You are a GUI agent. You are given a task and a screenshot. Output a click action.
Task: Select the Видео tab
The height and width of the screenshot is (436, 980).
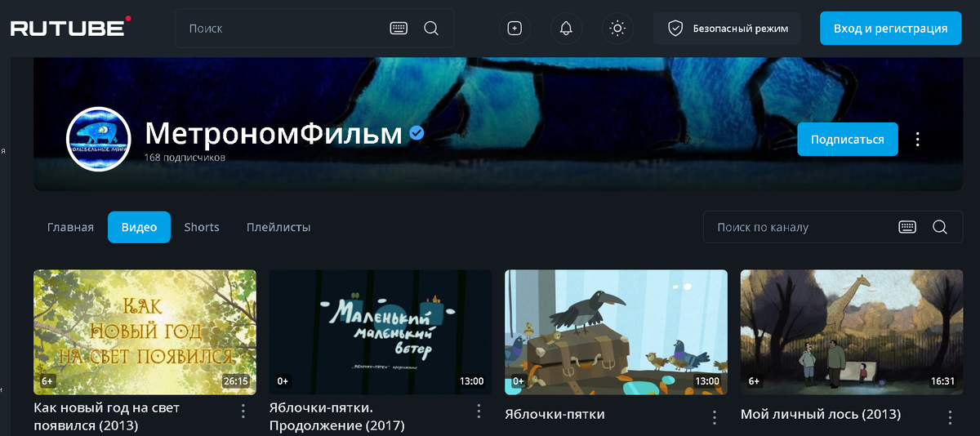pos(139,227)
